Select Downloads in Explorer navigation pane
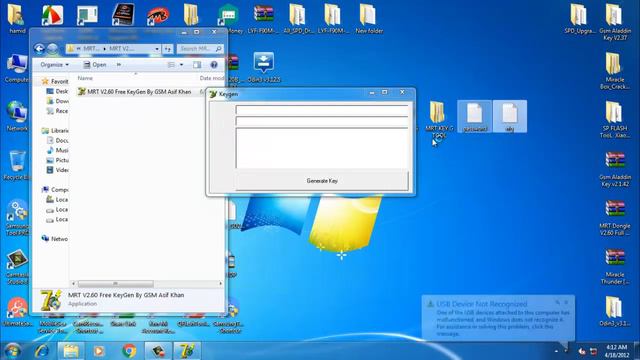This screenshot has width=640, height=360. [57, 101]
